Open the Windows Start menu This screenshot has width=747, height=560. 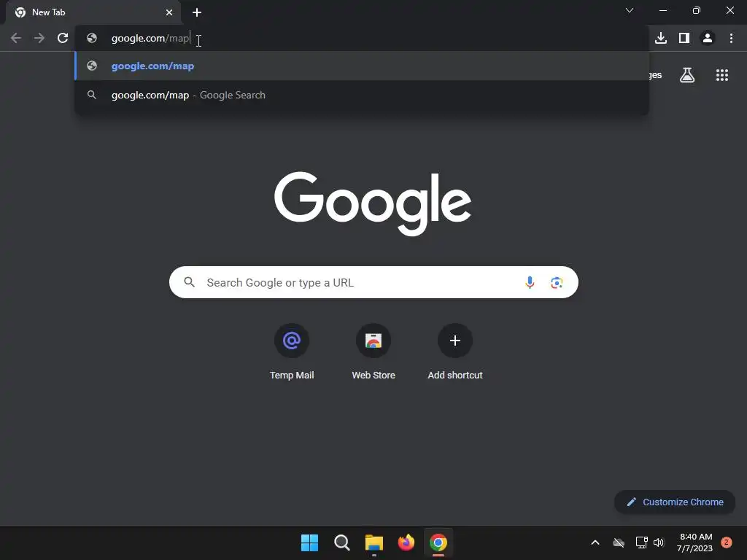click(x=309, y=542)
